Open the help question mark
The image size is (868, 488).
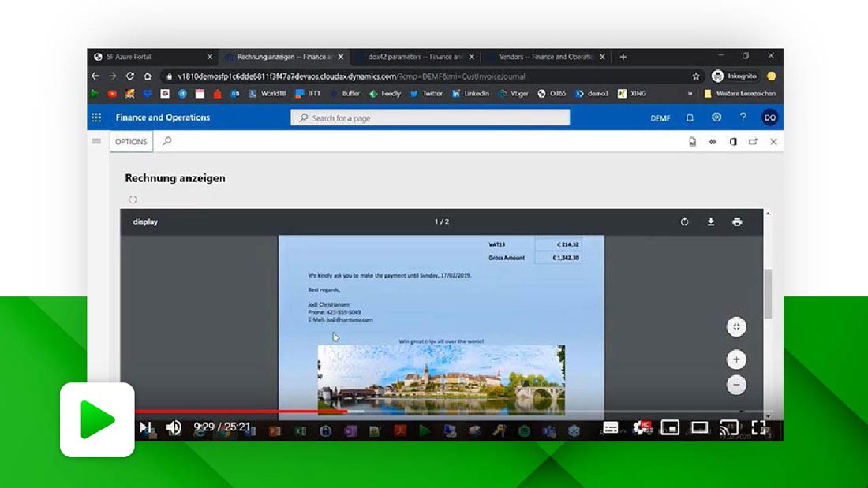coord(743,117)
